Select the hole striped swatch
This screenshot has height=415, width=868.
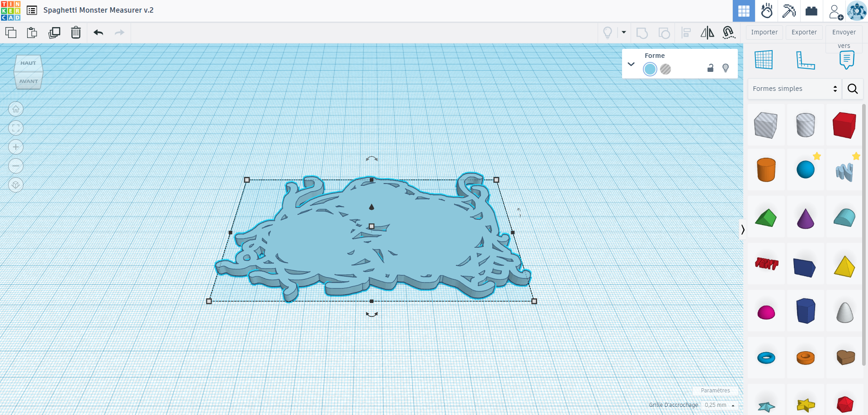point(665,69)
